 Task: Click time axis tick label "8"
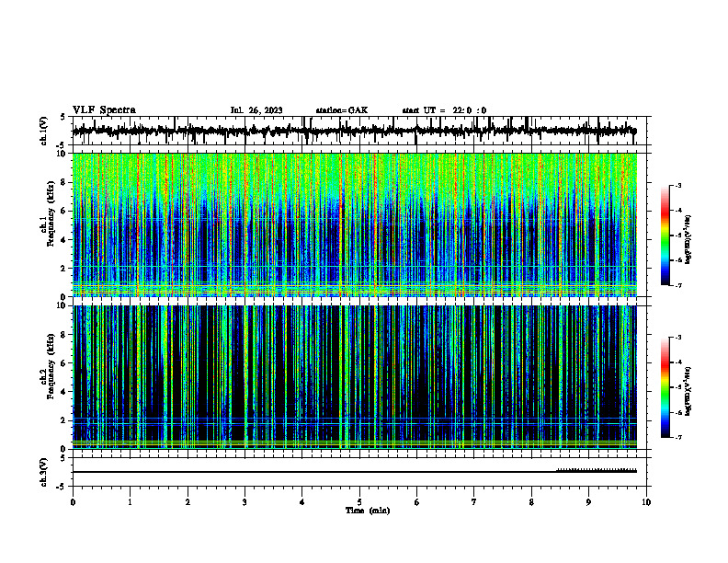point(531,502)
